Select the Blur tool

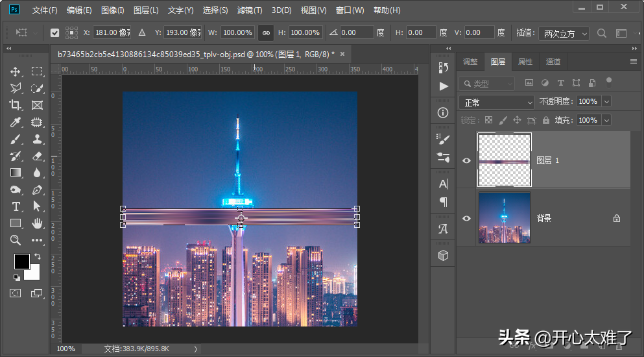[x=37, y=172]
